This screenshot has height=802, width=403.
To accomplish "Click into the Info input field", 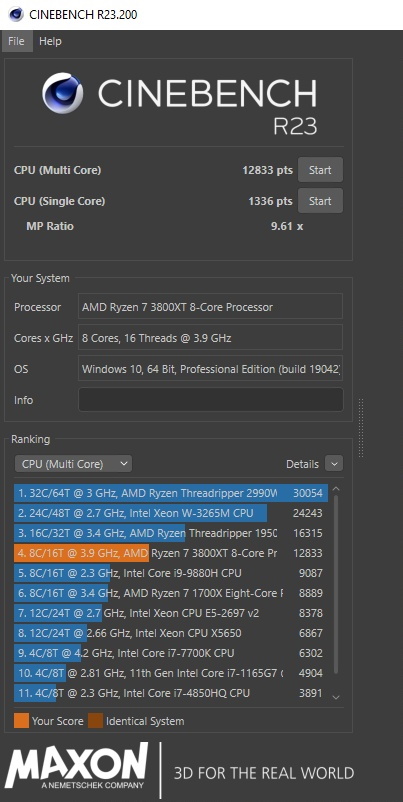I will [x=211, y=399].
